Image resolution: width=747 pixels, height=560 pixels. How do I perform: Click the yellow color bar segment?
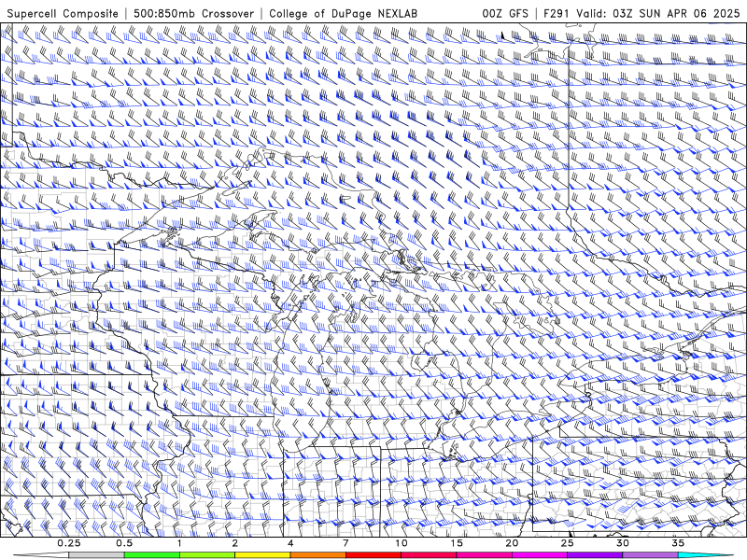point(262,555)
